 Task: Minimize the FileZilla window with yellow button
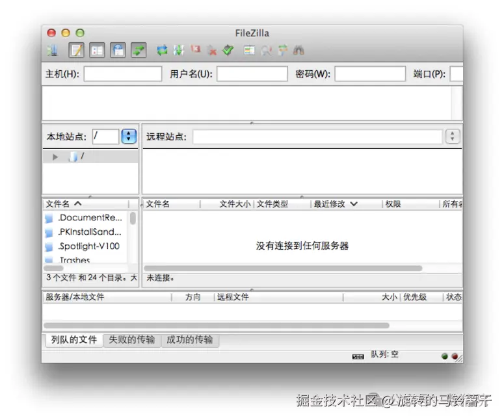coord(66,33)
